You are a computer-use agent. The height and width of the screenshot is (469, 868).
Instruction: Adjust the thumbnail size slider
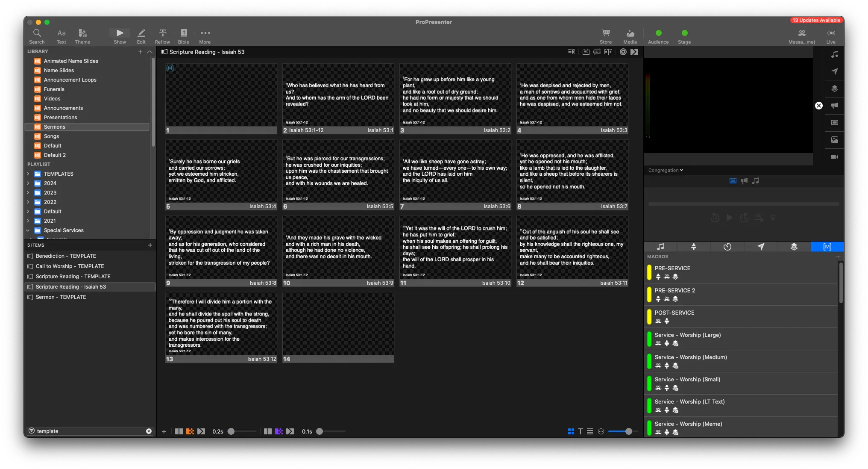628,431
